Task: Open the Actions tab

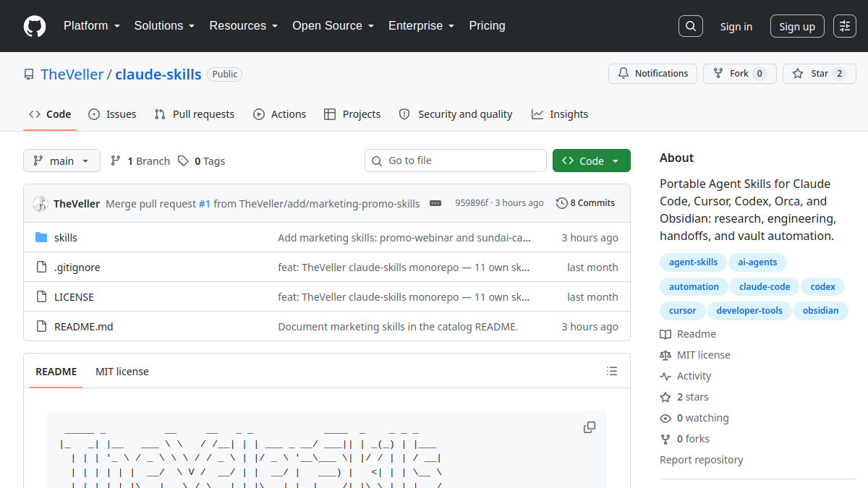Action: [279, 114]
